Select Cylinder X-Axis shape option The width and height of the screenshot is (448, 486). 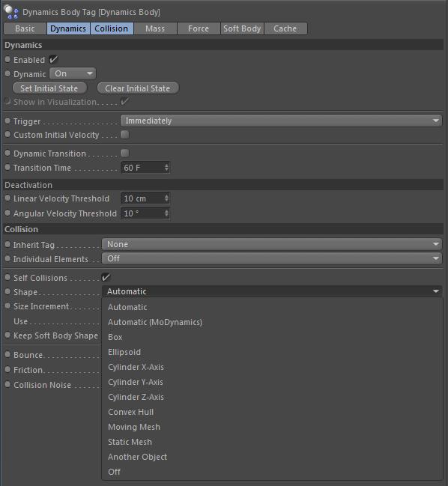pos(272,367)
